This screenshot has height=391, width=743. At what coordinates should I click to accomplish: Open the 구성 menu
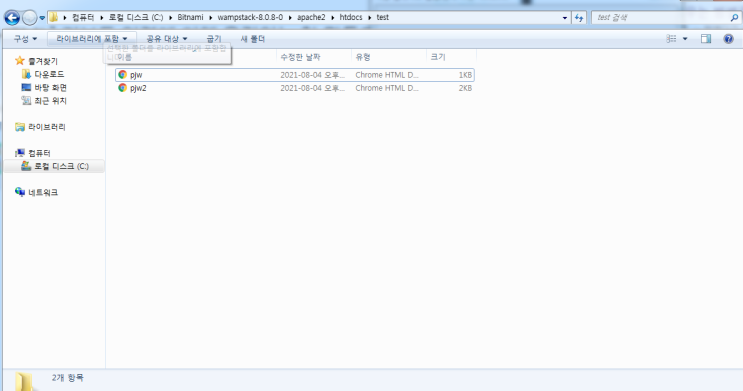[25, 39]
